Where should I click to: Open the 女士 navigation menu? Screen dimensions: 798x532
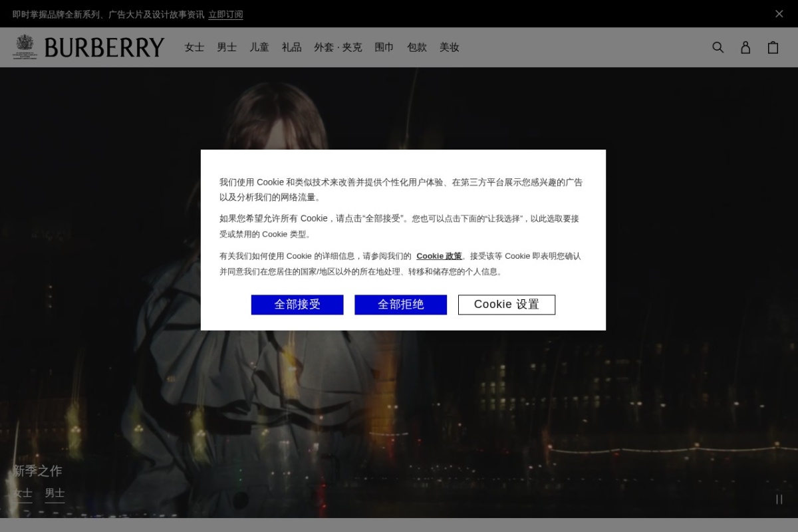[194, 47]
